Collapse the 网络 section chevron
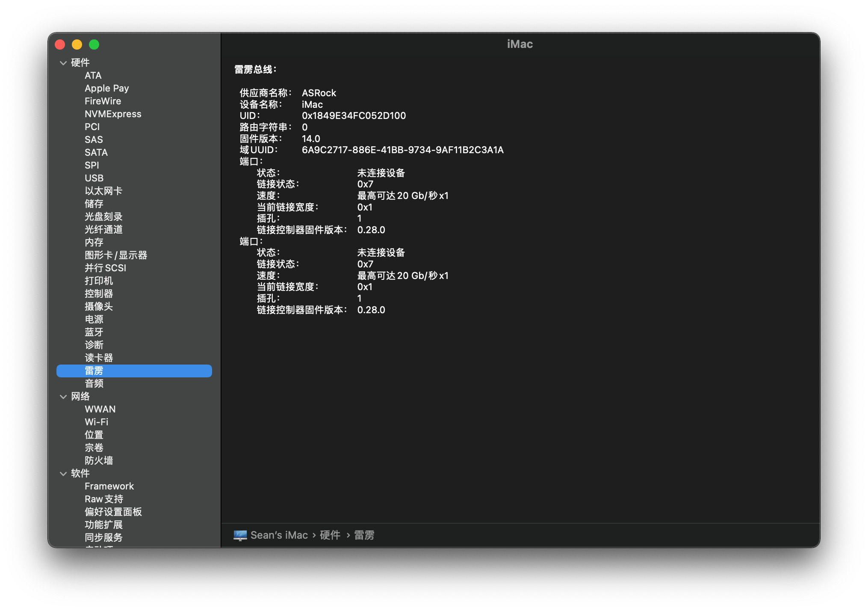Image resolution: width=868 pixels, height=611 pixels. [x=63, y=397]
